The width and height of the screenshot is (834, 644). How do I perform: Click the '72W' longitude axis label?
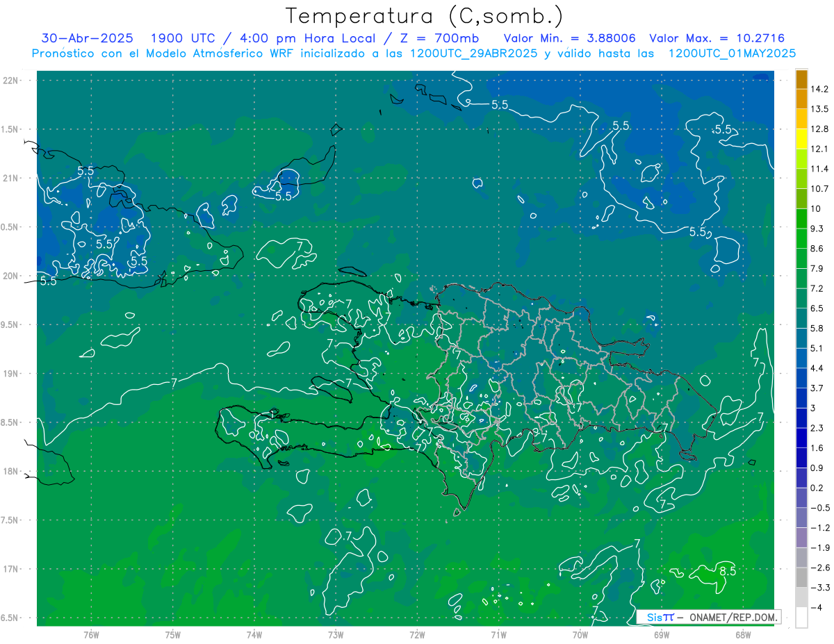point(417,634)
